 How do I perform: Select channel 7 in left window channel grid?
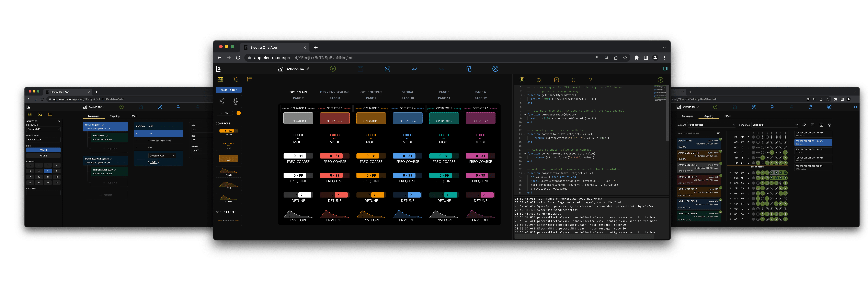[48, 171]
